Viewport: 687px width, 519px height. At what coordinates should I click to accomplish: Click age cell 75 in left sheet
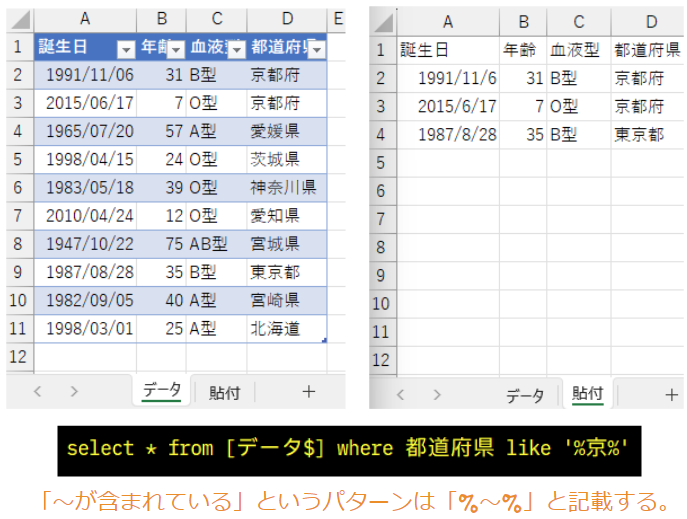[x=162, y=244]
